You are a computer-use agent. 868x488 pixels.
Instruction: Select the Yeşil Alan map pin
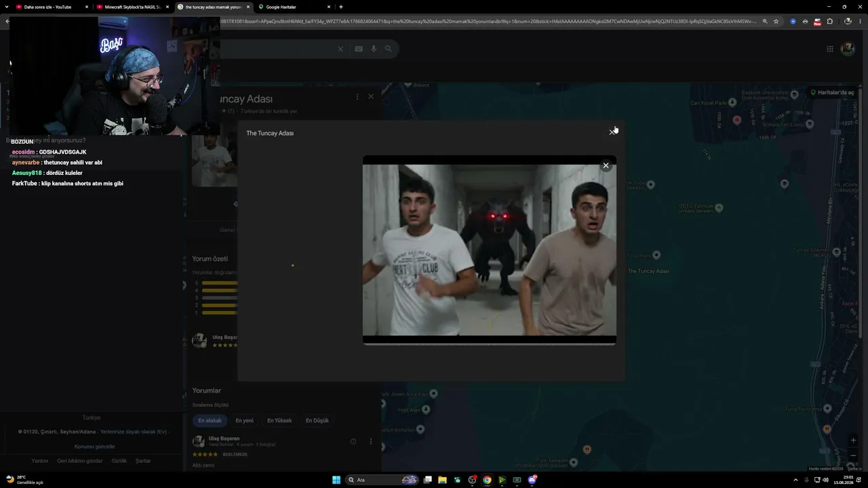pos(427,409)
